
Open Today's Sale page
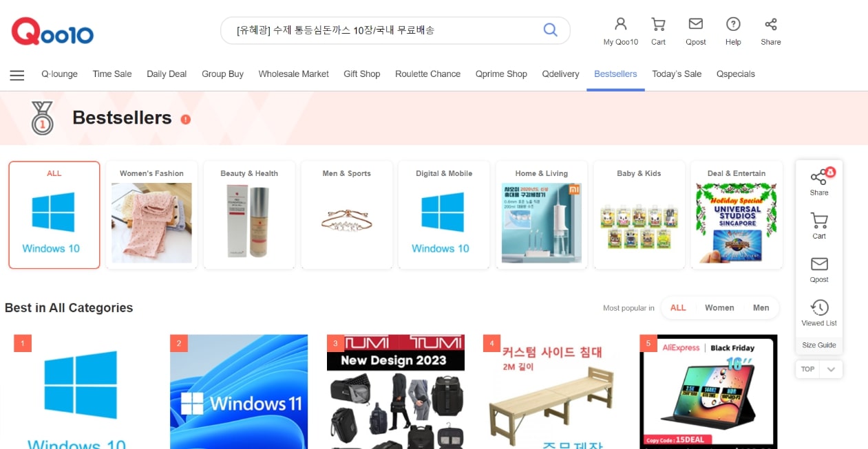(x=677, y=74)
